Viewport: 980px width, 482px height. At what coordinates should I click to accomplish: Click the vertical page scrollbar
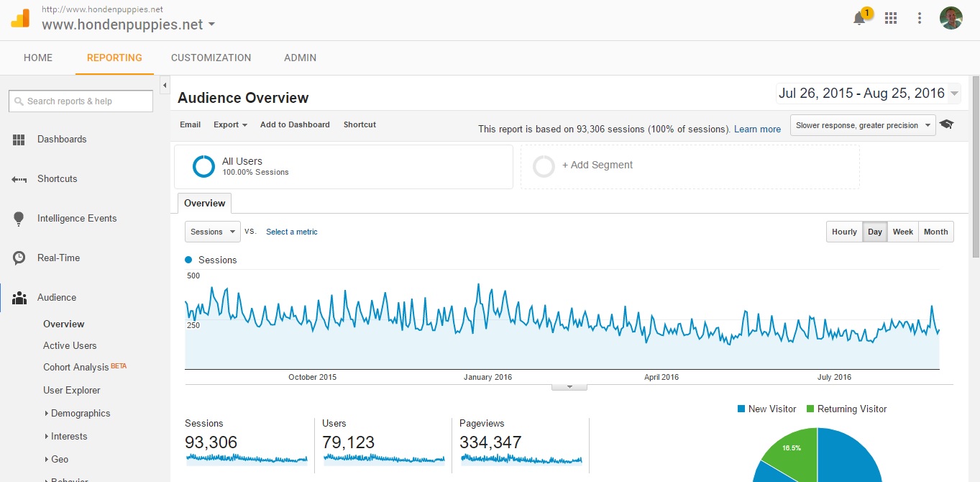[x=975, y=165]
